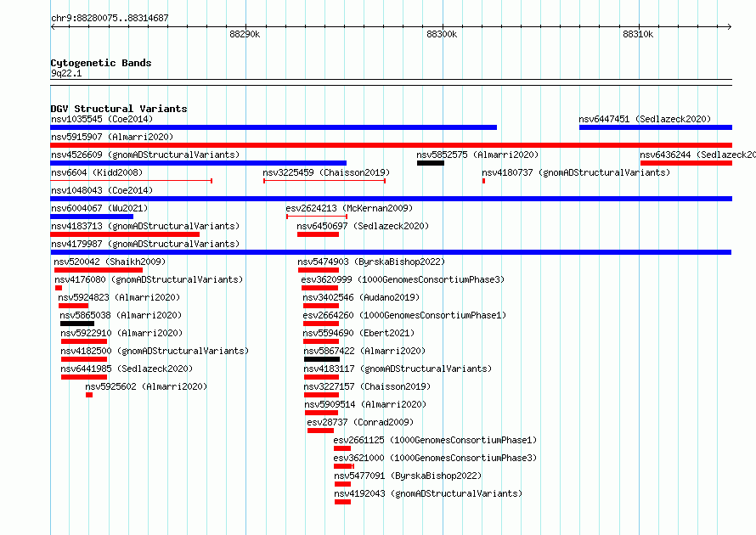Click esv3620999 (1000GenomesConsortiumPhase3) label

(x=403, y=279)
